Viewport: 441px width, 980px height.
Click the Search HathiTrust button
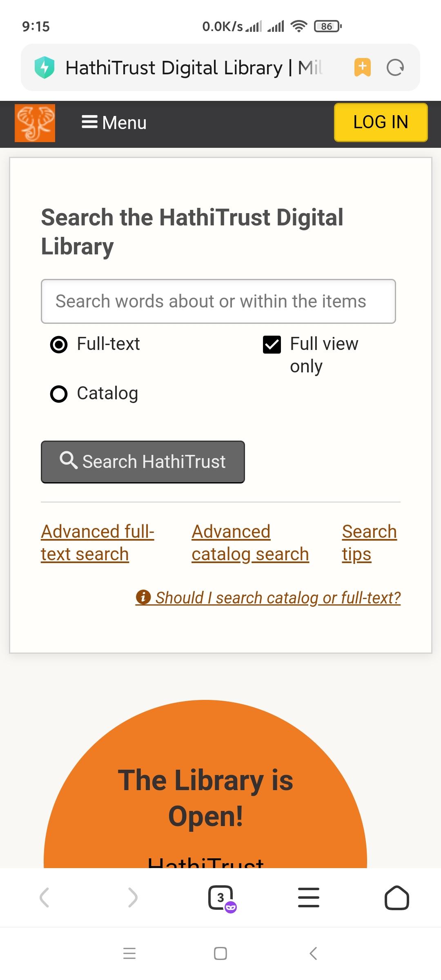pyautogui.click(x=143, y=462)
